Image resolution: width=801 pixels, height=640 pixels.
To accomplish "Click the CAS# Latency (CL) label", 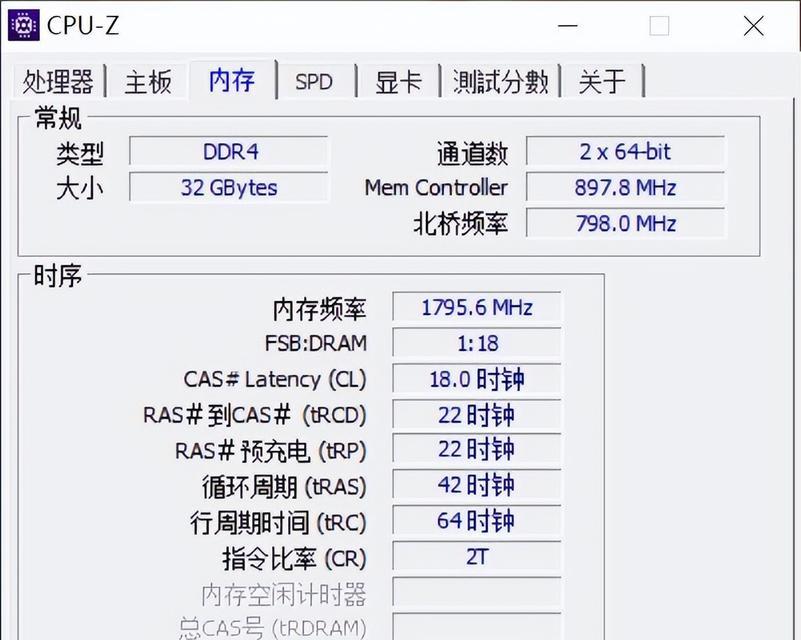I will 275,380.
